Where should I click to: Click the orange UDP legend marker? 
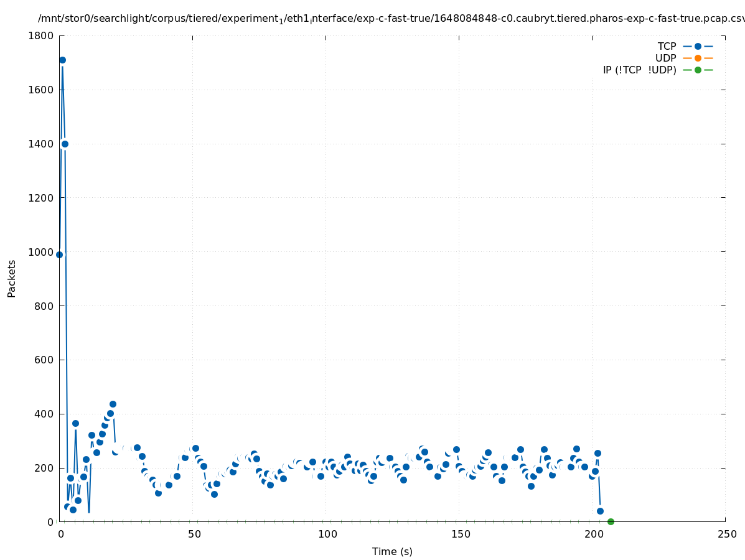coord(698,58)
